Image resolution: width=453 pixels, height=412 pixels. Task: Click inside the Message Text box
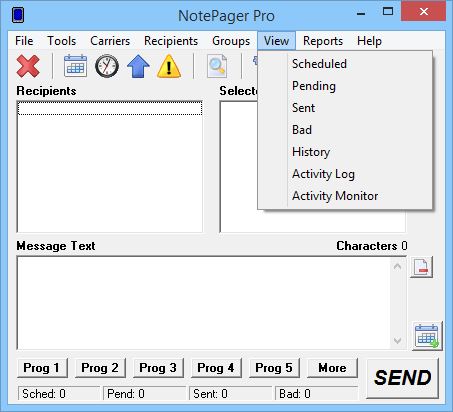point(203,303)
